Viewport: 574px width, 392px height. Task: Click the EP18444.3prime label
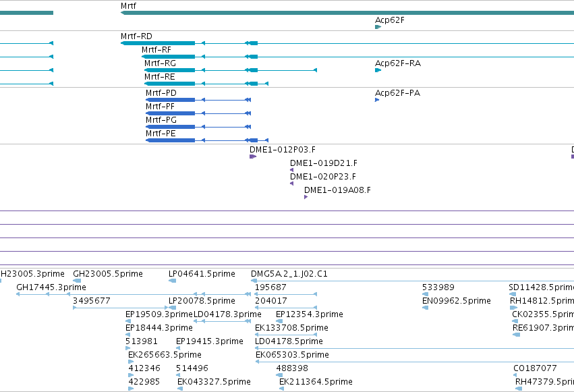159,328
